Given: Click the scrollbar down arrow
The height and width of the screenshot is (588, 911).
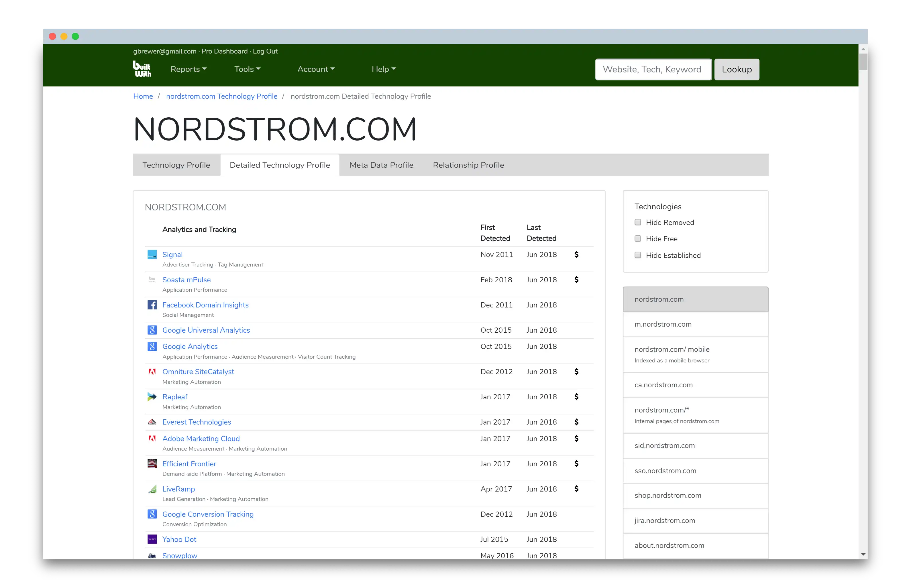Looking at the screenshot, I should click(863, 554).
